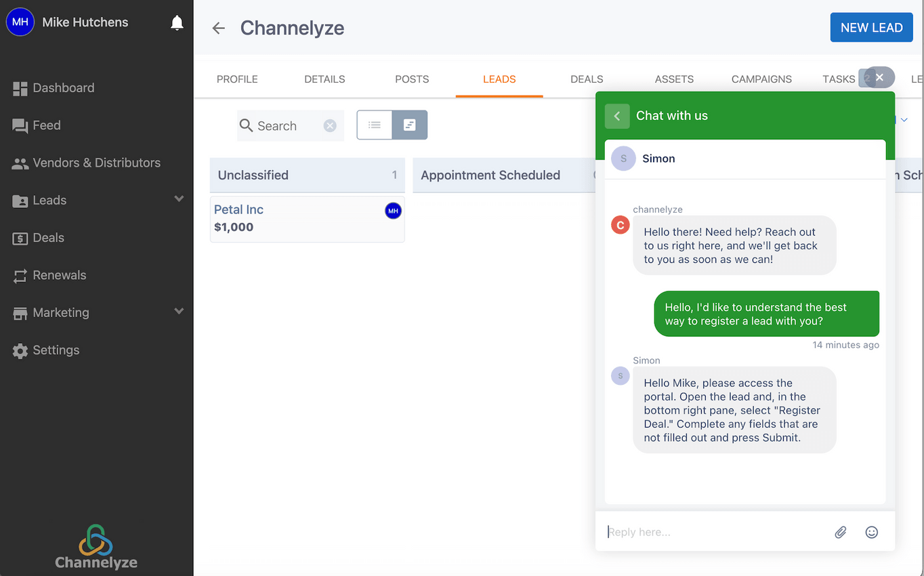Open Settings using the gear icon
Viewport: 924px width, 576px height.
pos(19,350)
